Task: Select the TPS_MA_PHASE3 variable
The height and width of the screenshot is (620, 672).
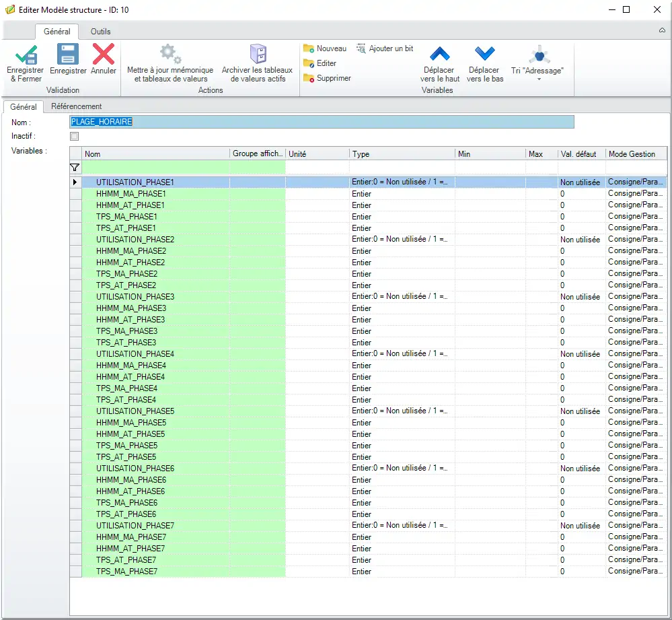Action: click(x=126, y=331)
